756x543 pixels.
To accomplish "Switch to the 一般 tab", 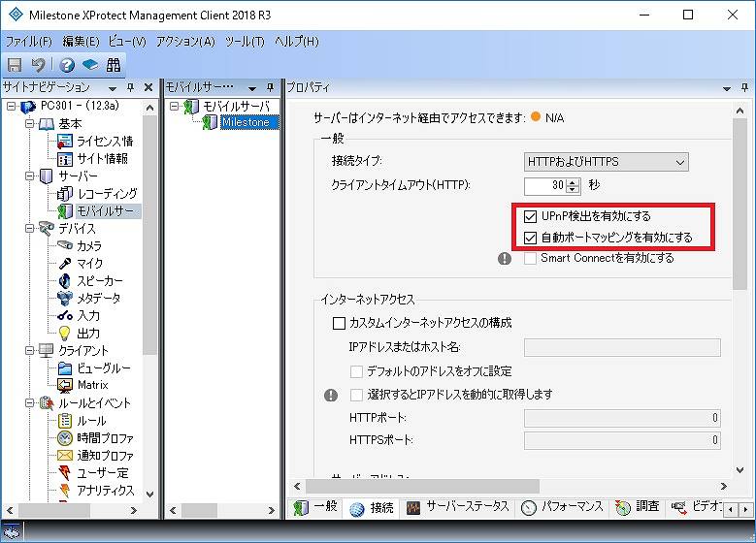I will coord(315,507).
